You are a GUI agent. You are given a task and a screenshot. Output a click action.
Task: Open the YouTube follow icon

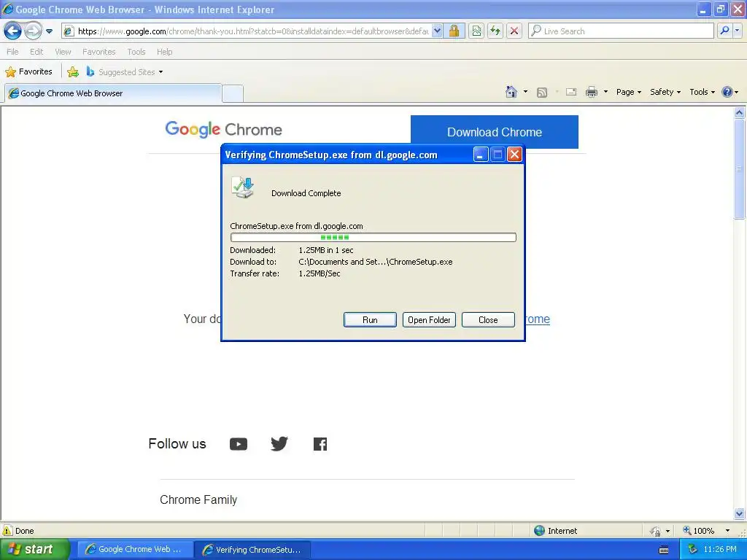(x=239, y=444)
